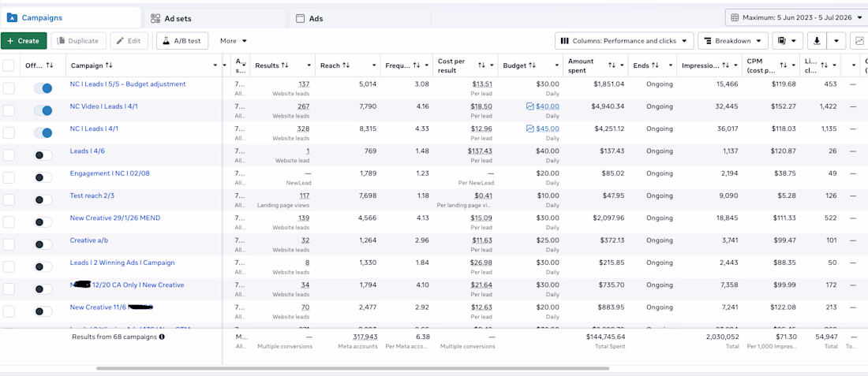
Task: Switch to the Ads tab
Action: [x=360, y=18]
